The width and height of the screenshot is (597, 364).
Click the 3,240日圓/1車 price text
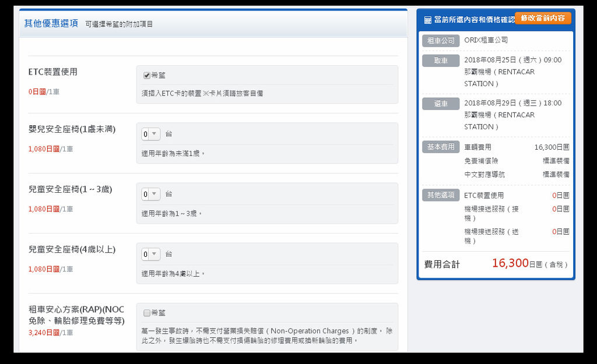(x=51, y=333)
